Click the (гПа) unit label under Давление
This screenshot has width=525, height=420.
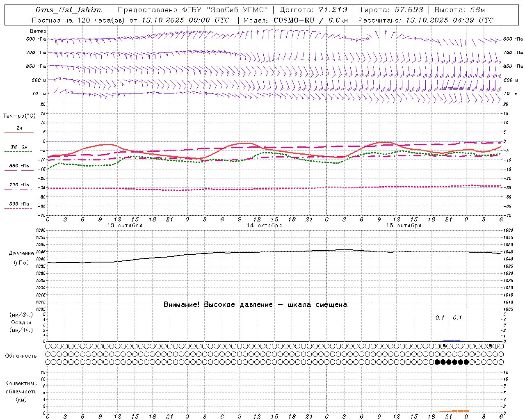(x=21, y=263)
